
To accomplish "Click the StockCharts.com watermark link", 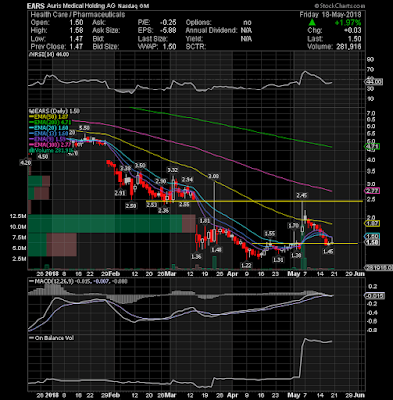I will (x=339, y=6).
